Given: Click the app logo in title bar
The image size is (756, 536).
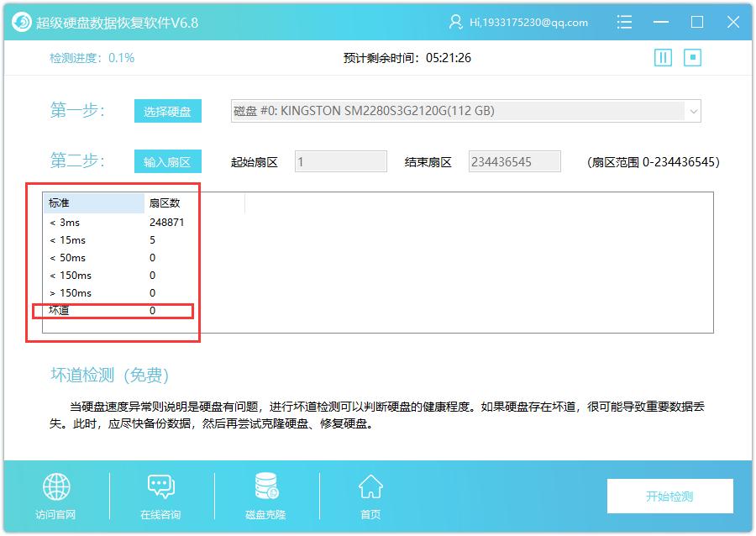Looking at the screenshot, I should coord(21,22).
